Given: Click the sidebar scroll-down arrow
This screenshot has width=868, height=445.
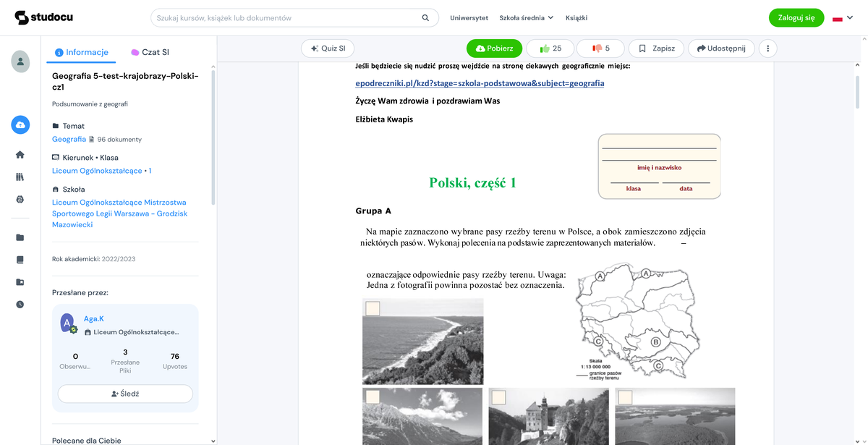Looking at the screenshot, I should (213, 440).
